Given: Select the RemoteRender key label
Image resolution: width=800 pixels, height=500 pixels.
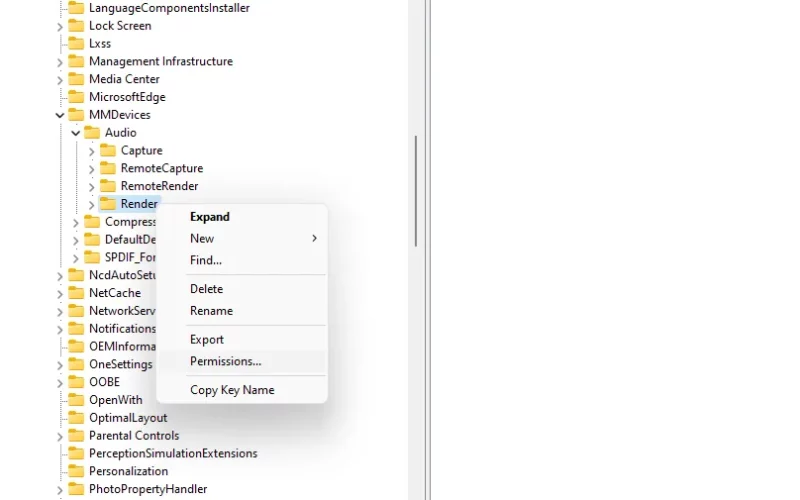Looking at the screenshot, I should (x=159, y=186).
